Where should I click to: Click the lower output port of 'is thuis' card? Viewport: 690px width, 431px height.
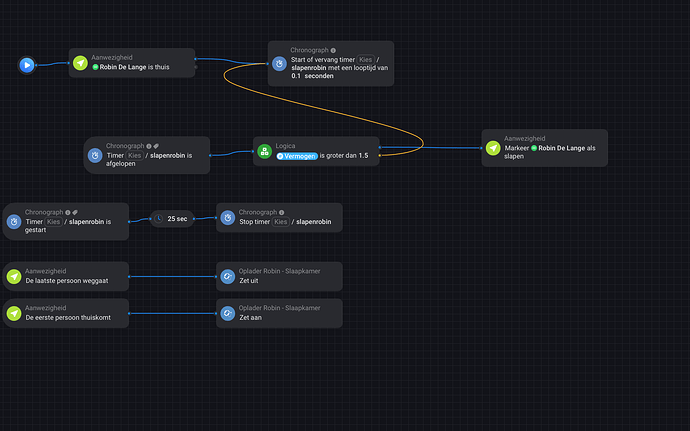196,67
